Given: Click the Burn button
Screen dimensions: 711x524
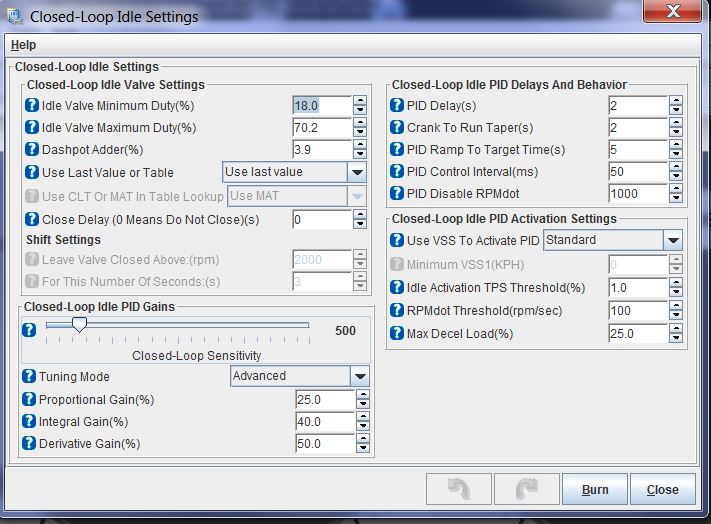Looking at the screenshot, I should pyautogui.click(x=595, y=490).
